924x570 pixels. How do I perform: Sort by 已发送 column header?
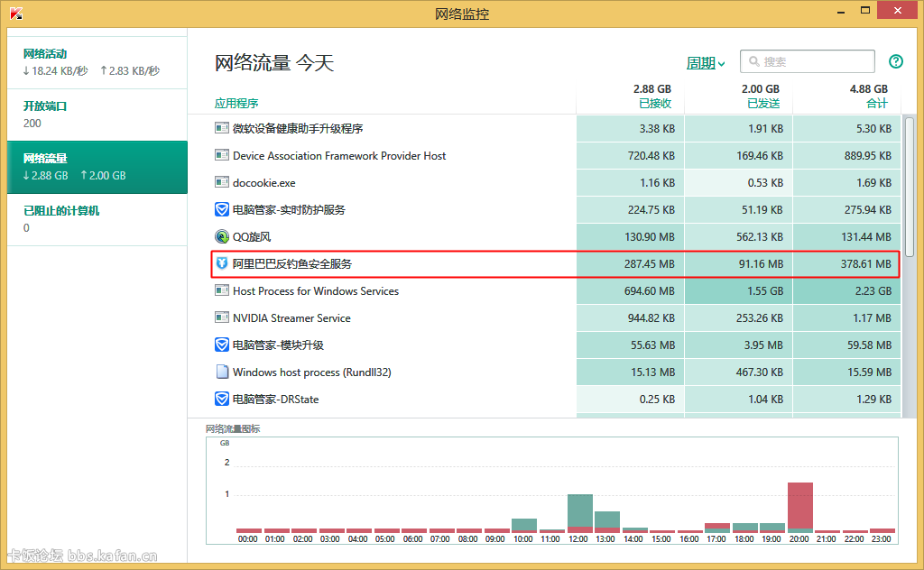click(763, 103)
